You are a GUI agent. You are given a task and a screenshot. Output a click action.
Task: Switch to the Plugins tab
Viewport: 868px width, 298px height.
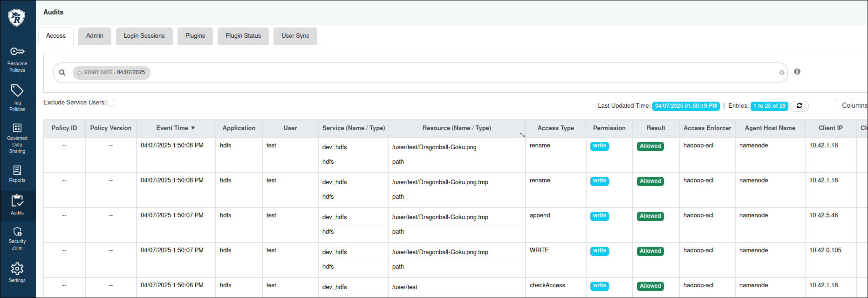(x=195, y=36)
